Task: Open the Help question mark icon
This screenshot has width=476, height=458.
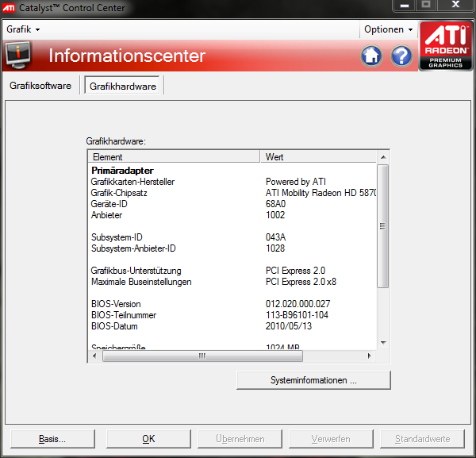Action: coord(401,56)
